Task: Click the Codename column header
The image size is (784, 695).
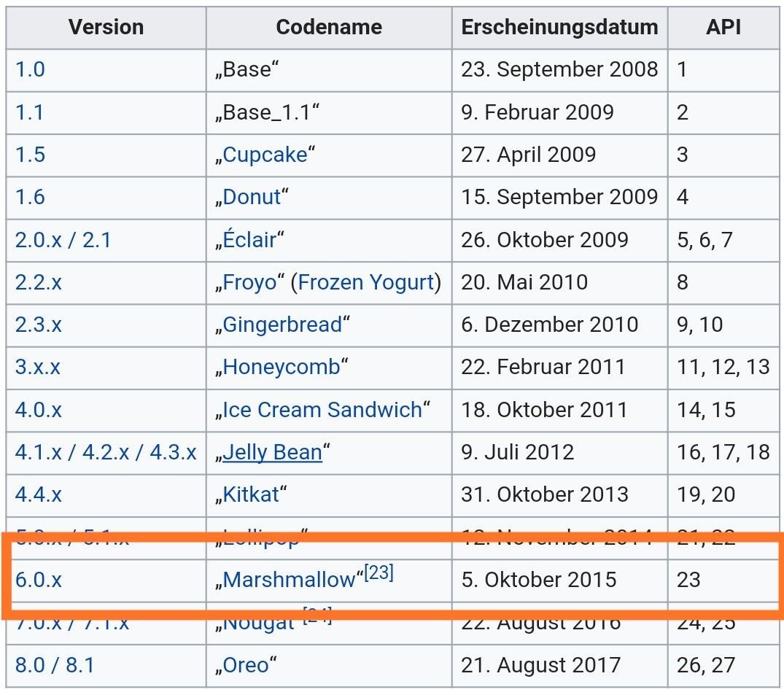Action: (329, 28)
